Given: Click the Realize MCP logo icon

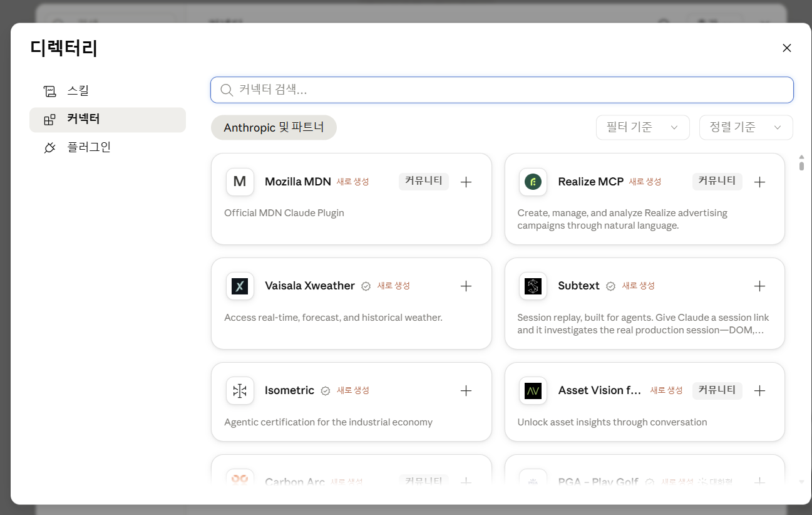Looking at the screenshot, I should [533, 182].
